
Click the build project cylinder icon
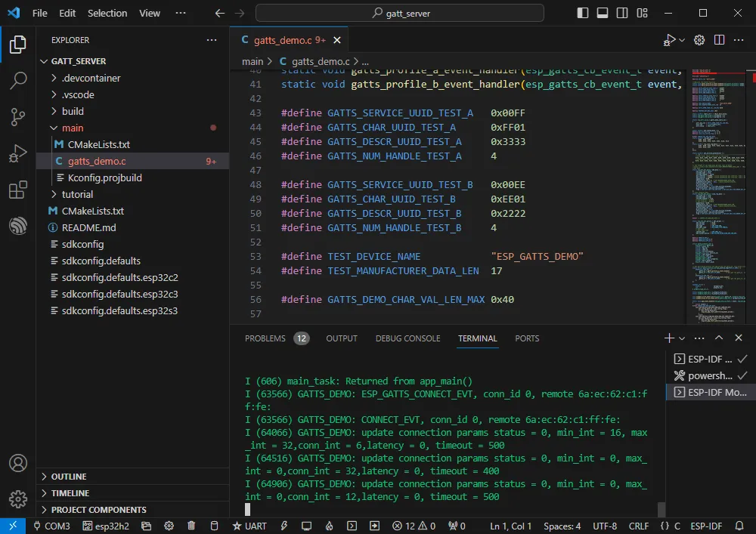tap(215, 526)
